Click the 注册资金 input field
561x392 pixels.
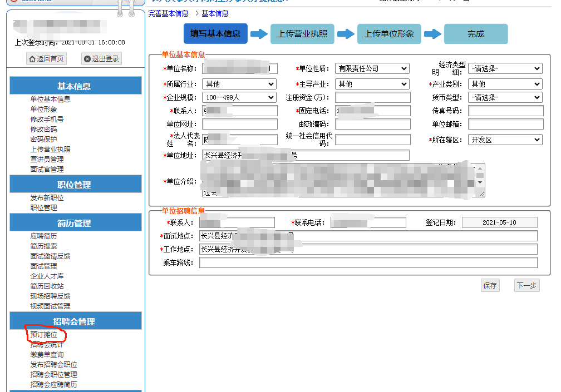tap(372, 97)
